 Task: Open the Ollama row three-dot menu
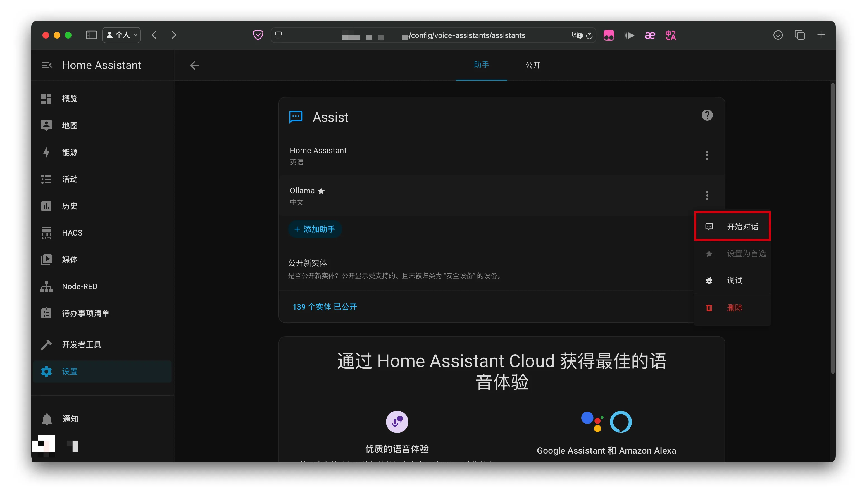[707, 196]
